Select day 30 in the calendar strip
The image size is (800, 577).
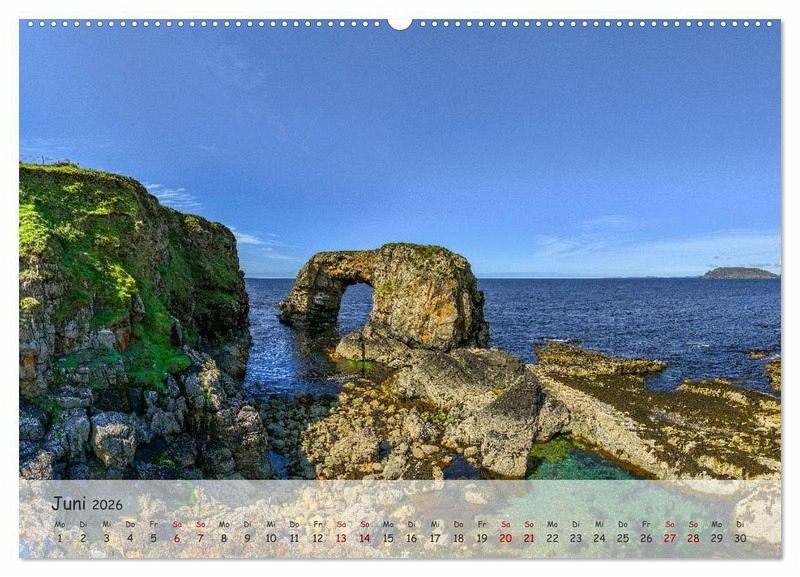740,538
